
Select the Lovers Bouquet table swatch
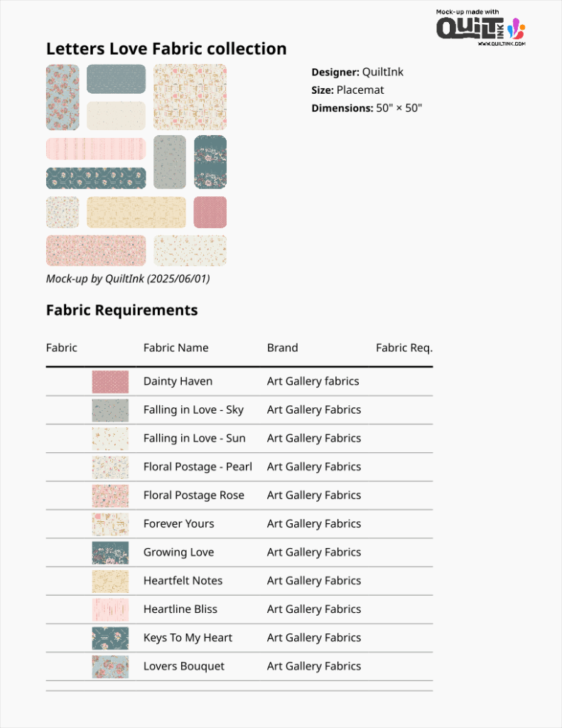110,667
